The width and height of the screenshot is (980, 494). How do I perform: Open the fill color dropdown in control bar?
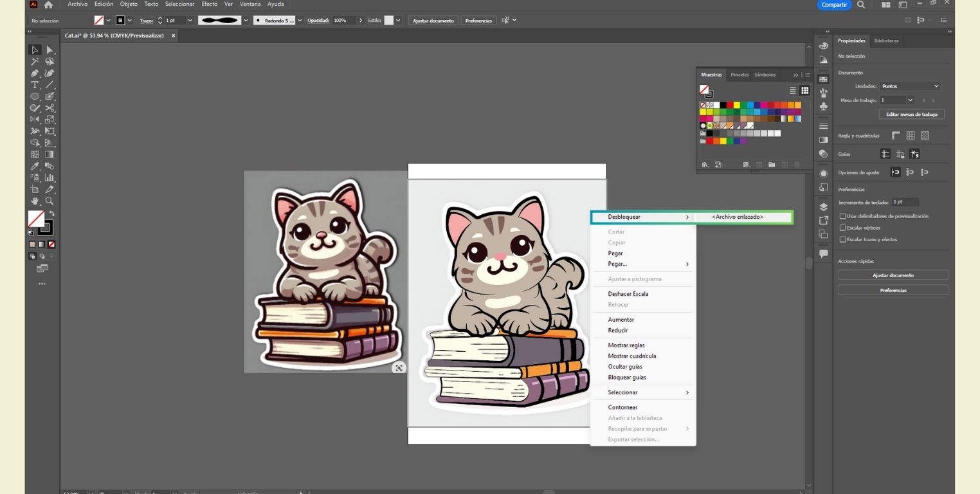click(x=108, y=21)
